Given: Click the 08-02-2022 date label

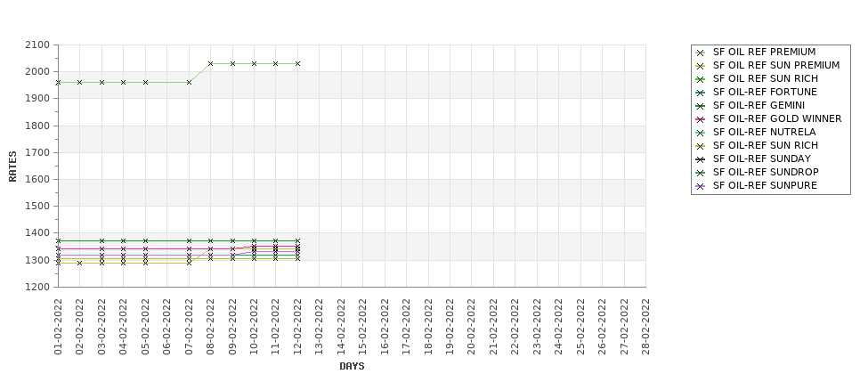Looking at the screenshot, I should click(211, 327).
